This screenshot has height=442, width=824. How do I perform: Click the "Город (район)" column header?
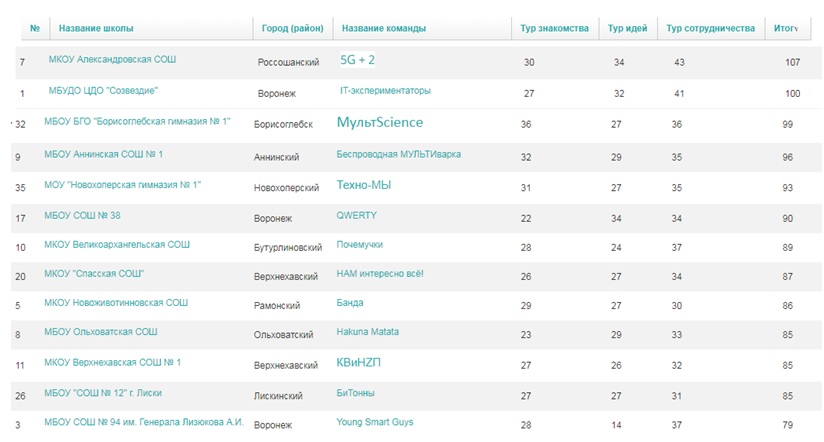coord(290,28)
